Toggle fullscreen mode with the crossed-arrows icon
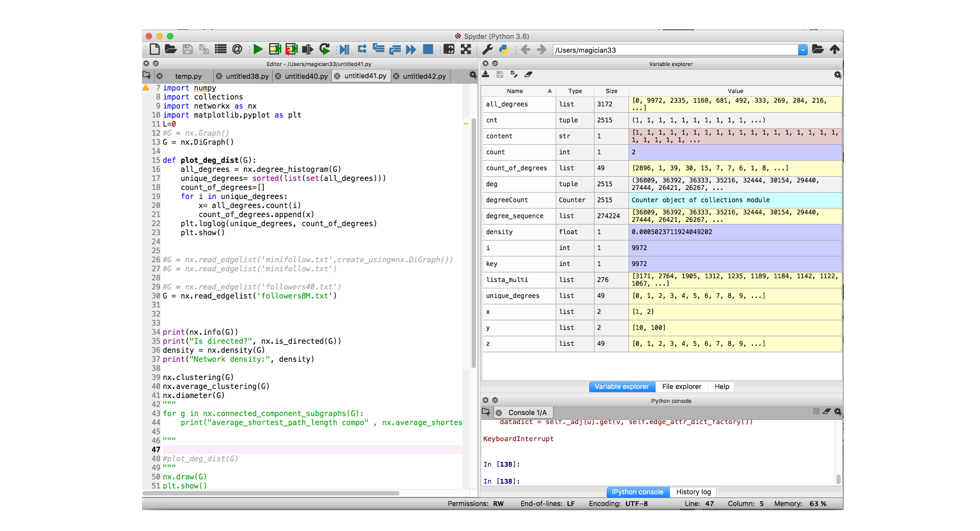Screen dimensions: 980x531 [x=466, y=49]
